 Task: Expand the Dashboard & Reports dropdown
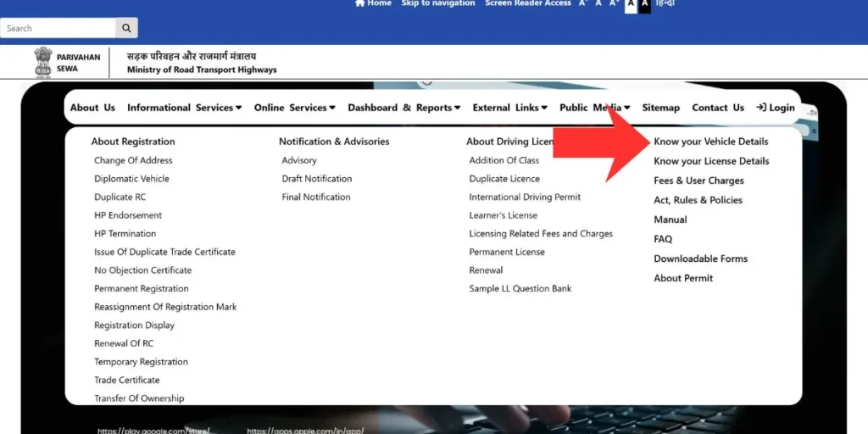tap(404, 108)
